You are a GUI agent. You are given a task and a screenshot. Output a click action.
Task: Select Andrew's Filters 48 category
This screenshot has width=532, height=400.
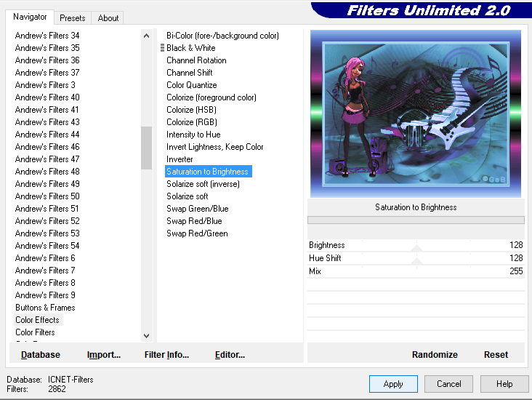(47, 172)
